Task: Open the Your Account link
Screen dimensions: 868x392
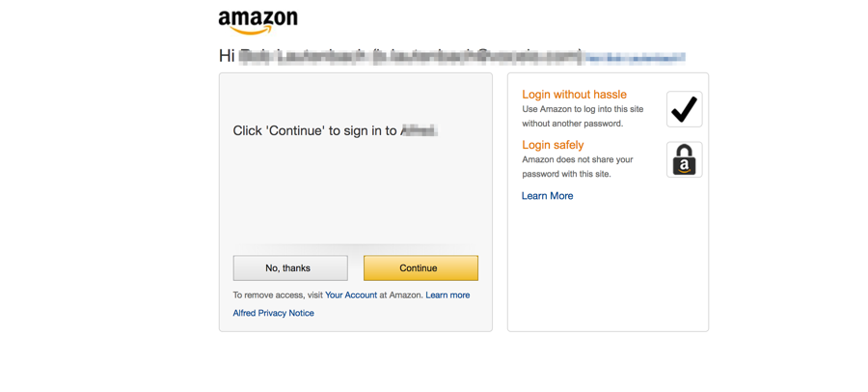Action: tap(351, 295)
